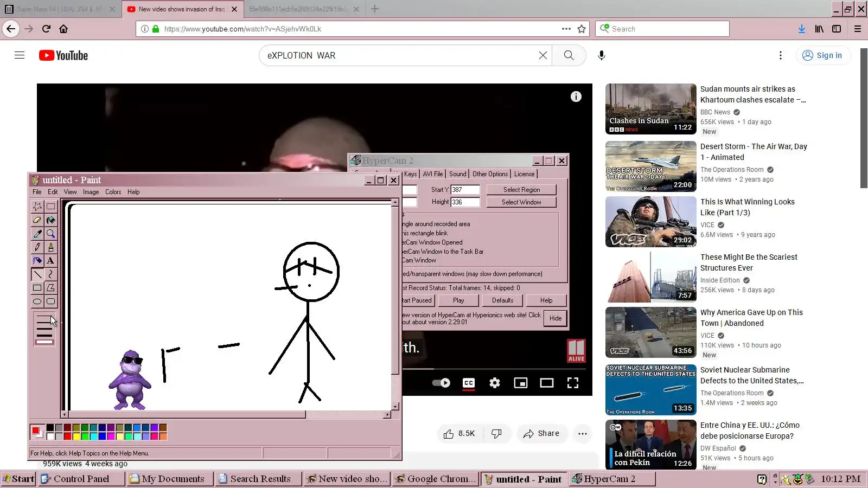
Task: Switch to Control Panel in the taskbar
Action: tap(81, 479)
